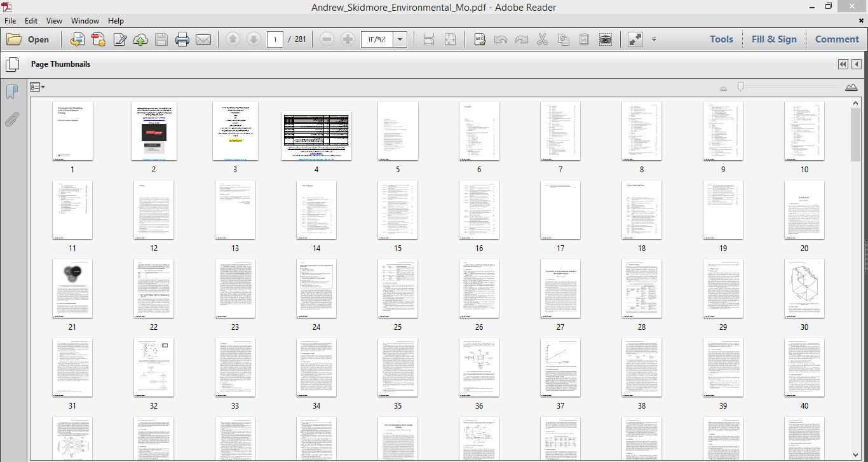868x462 pixels.
Task: Click the thumbnails vertical scrollbar thumb
Action: pyautogui.click(x=856, y=135)
